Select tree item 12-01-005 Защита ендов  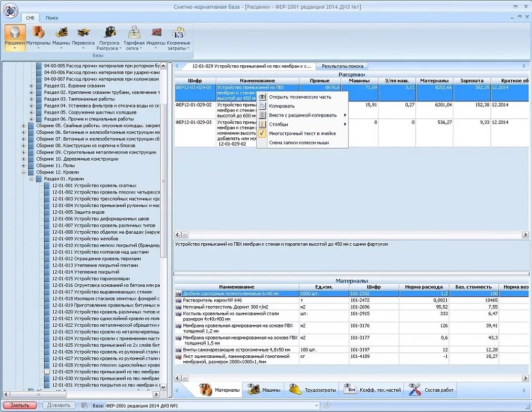click(78, 212)
